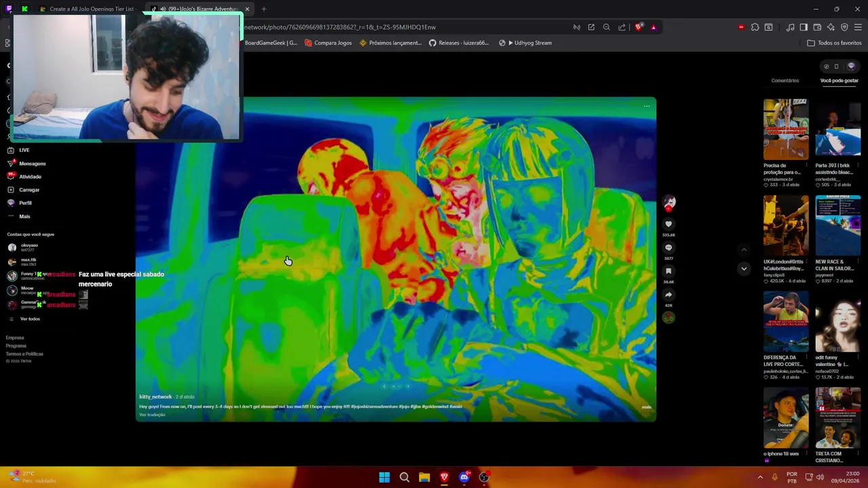Click share icon in the address bar
Screen dimensions: 868x488
click(x=622, y=27)
